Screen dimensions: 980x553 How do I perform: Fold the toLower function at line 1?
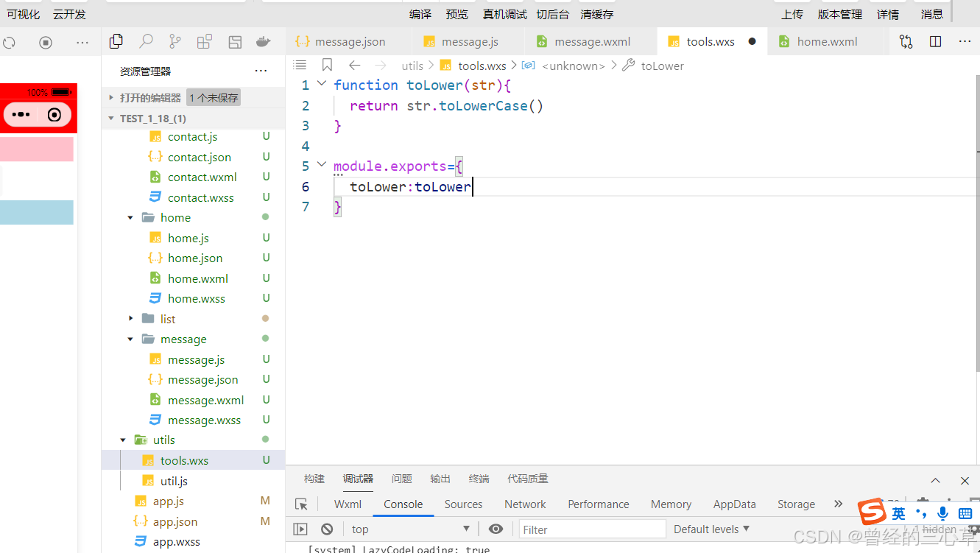pyautogui.click(x=321, y=84)
